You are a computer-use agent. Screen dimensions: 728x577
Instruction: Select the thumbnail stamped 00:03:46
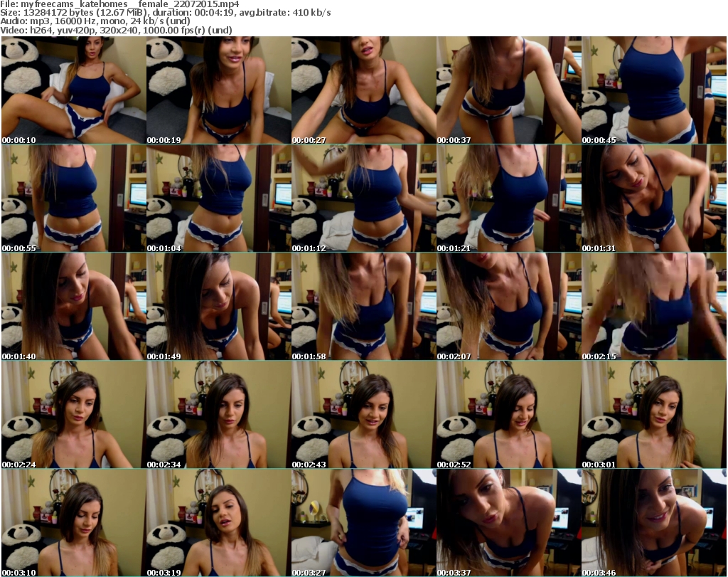654,523
